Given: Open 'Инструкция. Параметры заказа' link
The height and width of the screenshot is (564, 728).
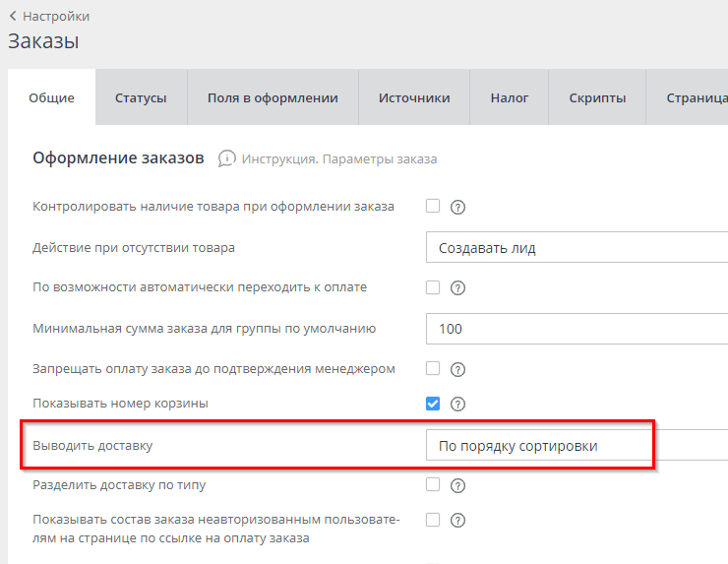Looking at the screenshot, I should 339,159.
